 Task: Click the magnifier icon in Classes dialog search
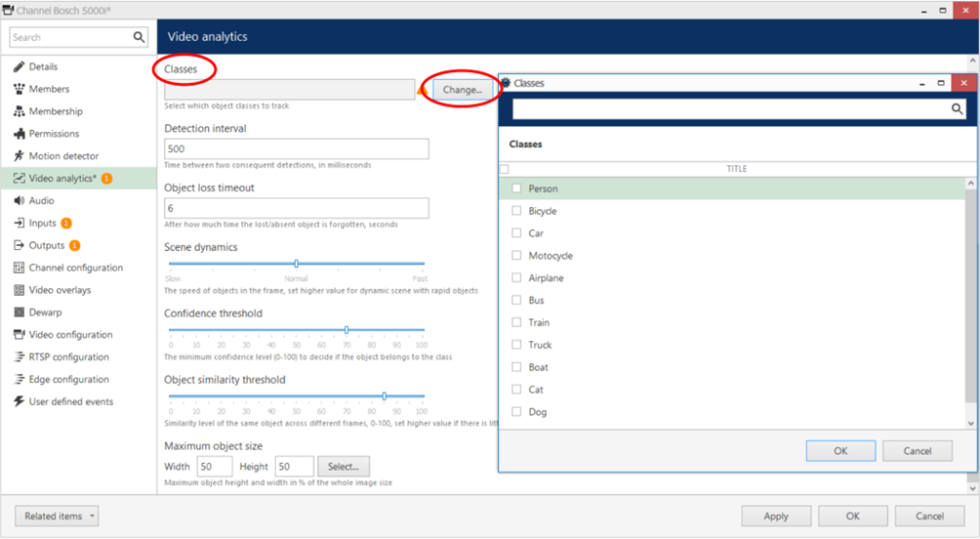(x=958, y=110)
